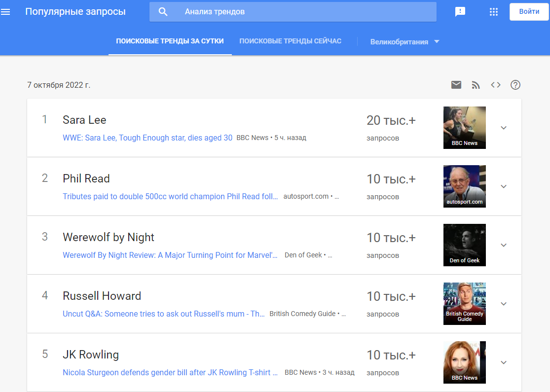The height and width of the screenshot is (392, 550).
Task: Click the embed code icon
Action: click(496, 85)
